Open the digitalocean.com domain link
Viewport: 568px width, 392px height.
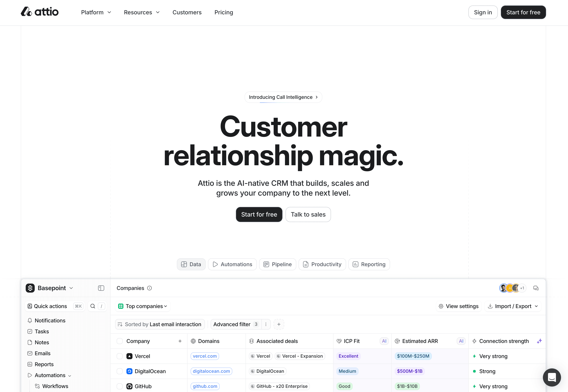[x=212, y=371]
